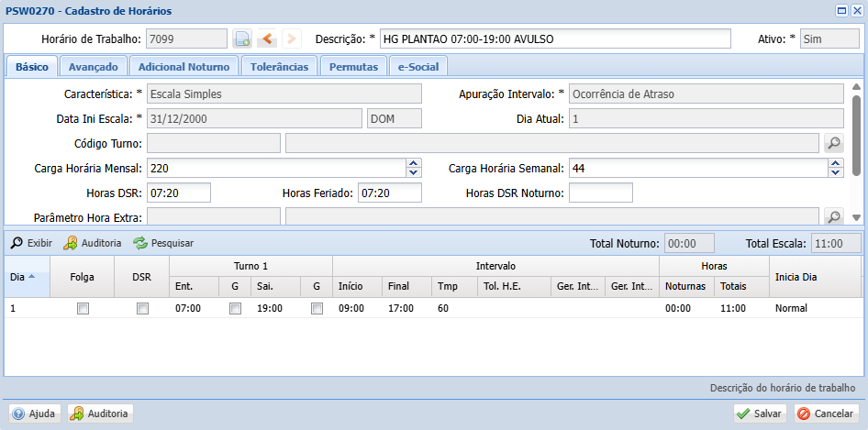Focus the Descrição text field
Screen dimensions: 868x430
555,39
